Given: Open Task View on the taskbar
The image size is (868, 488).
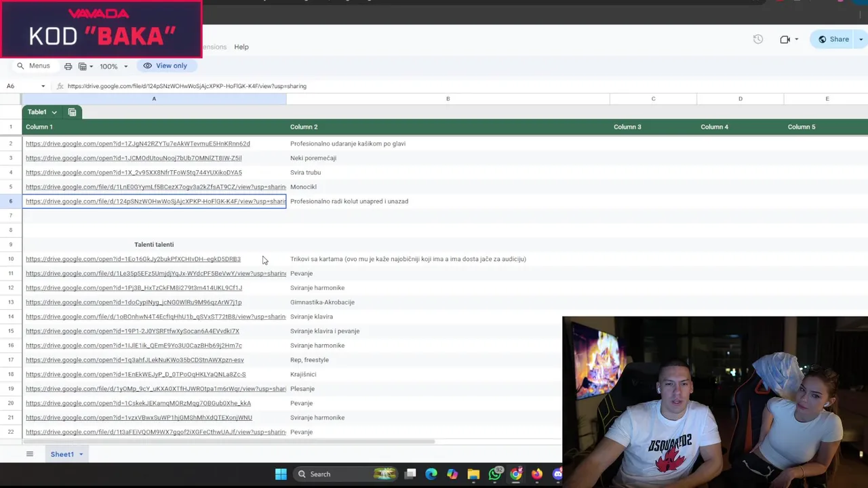Looking at the screenshot, I should coord(410,474).
